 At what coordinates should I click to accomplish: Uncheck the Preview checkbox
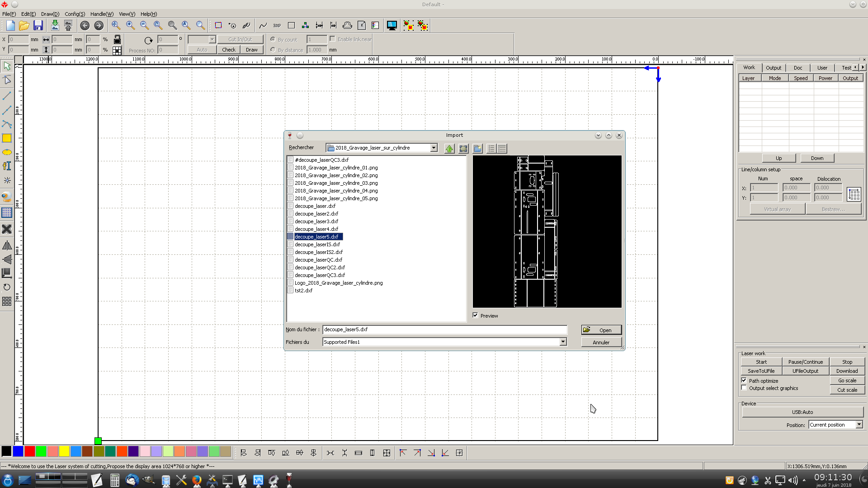[476, 315]
